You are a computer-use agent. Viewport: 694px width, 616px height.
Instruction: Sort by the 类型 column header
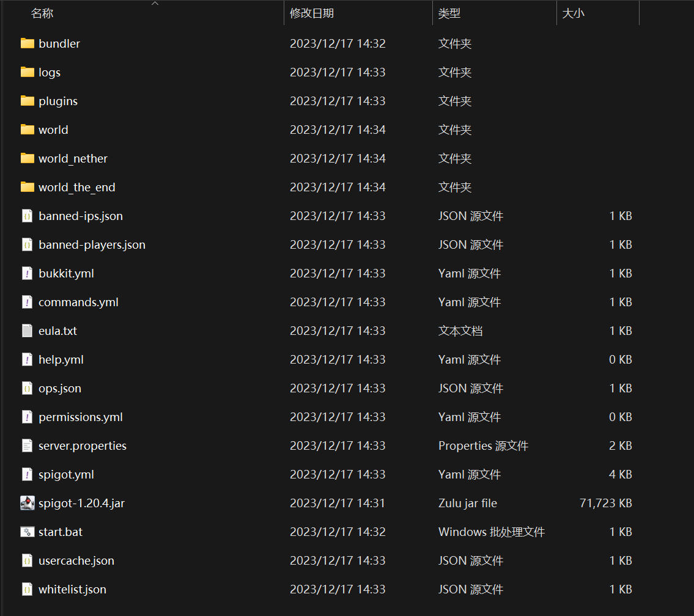tap(449, 13)
